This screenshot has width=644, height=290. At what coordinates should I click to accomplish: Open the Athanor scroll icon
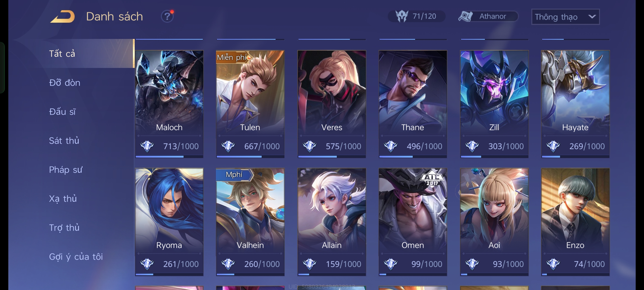(466, 16)
